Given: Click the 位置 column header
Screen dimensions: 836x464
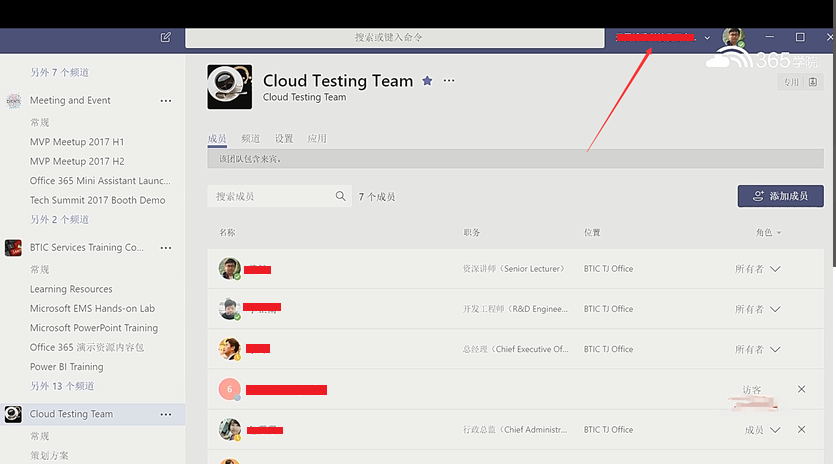Looking at the screenshot, I should [592, 233].
